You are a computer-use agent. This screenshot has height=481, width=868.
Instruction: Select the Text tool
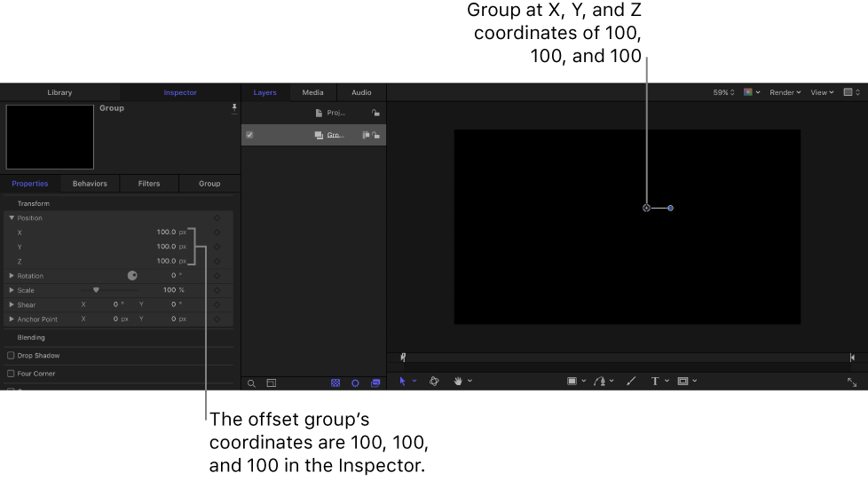click(x=655, y=382)
